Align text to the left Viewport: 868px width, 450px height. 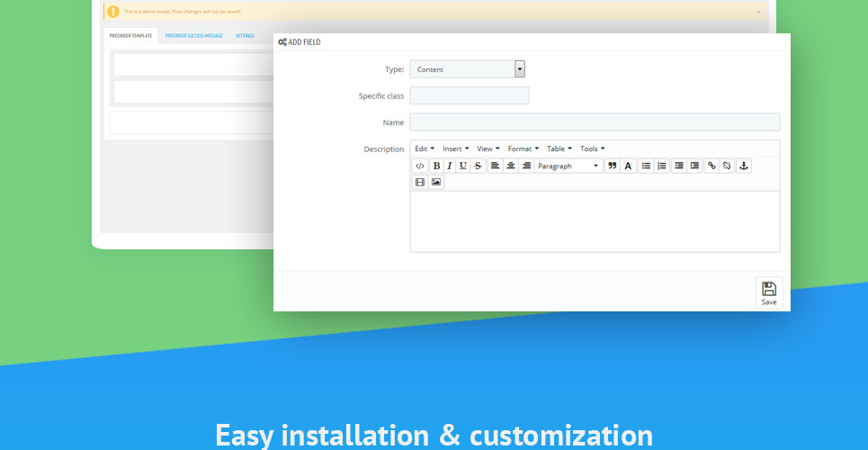(496, 166)
